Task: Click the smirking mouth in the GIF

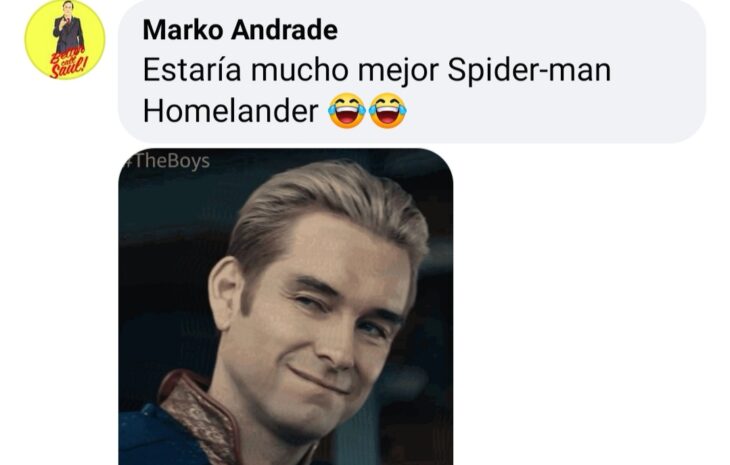Action: 319,379
